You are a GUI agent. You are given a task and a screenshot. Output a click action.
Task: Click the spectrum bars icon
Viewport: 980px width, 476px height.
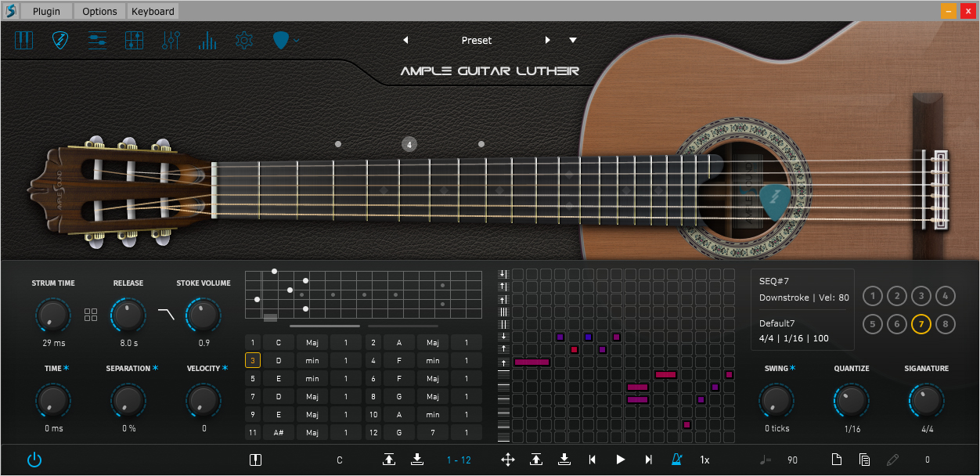207,40
